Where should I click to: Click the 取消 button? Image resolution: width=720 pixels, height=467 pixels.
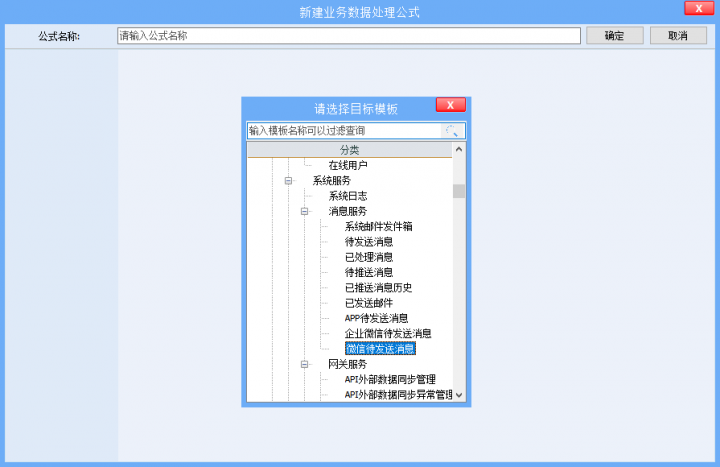(x=678, y=35)
